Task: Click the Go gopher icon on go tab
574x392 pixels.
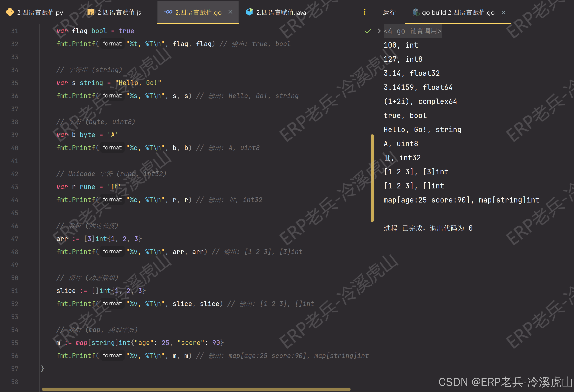Action: click(x=169, y=12)
